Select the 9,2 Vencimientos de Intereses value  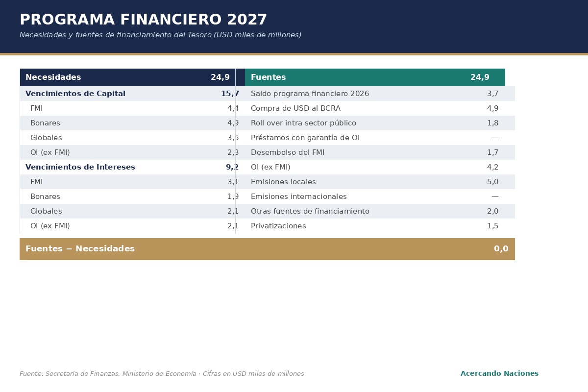point(232,167)
